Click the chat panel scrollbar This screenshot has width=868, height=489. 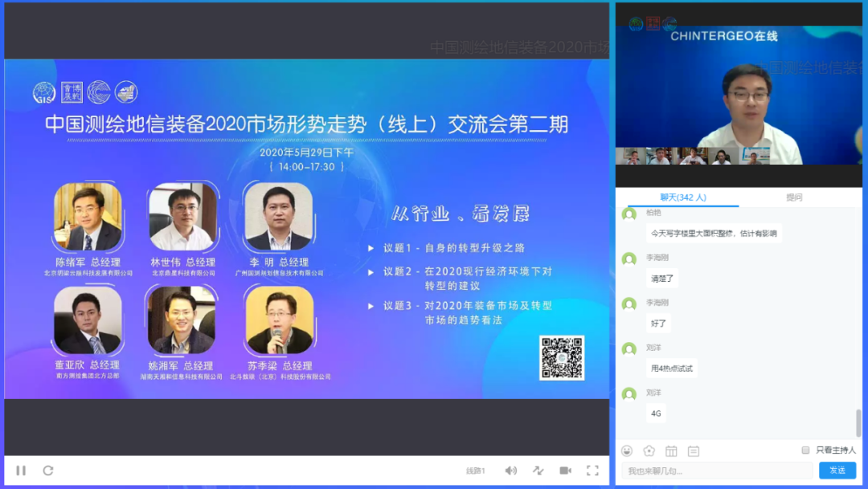pyautogui.click(x=858, y=422)
